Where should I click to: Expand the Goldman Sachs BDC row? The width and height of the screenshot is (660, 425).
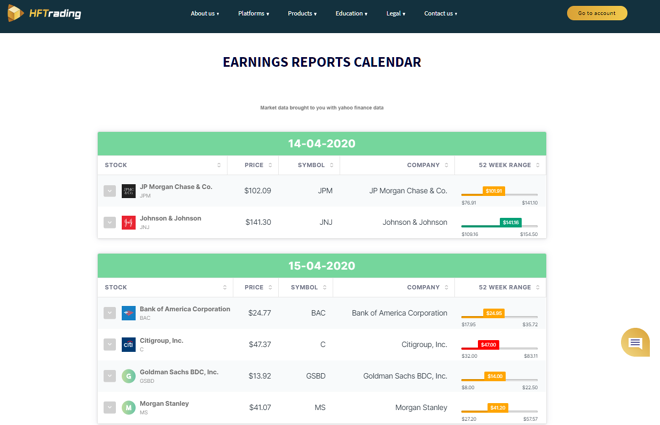[x=109, y=376]
